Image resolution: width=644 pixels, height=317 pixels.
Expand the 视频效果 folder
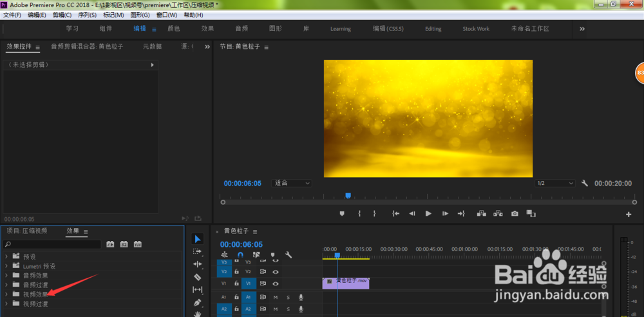tap(6, 294)
